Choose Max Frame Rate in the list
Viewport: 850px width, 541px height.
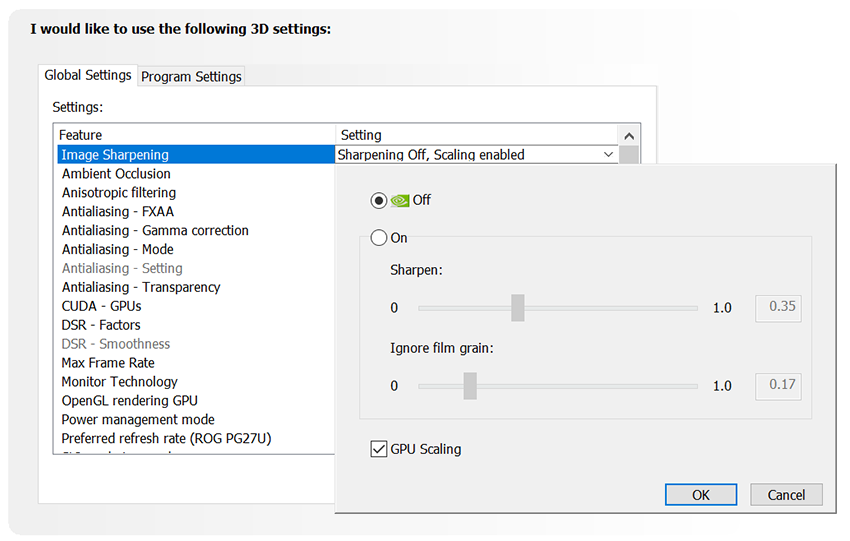coord(108,363)
